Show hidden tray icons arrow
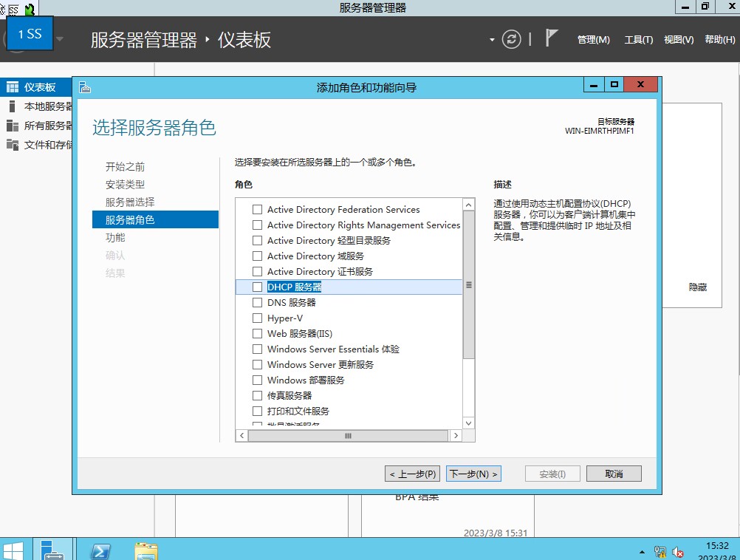Screen dimensions: 740x560 (642, 552)
